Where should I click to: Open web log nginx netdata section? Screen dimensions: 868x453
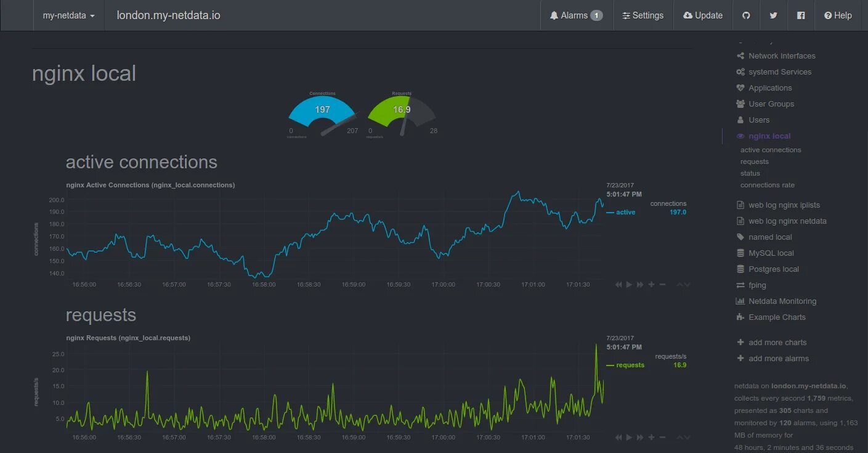tap(781, 221)
